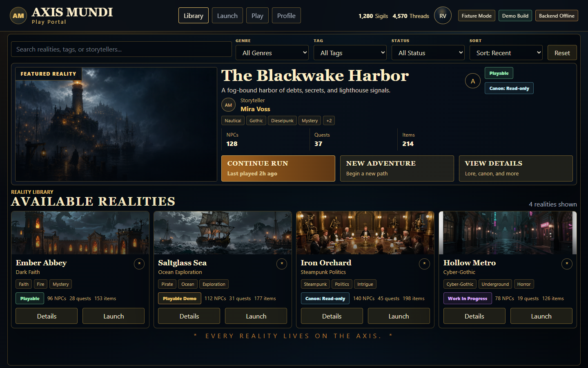Toggle the star on the Hollow Metro card
The image size is (588, 368).
[567, 264]
